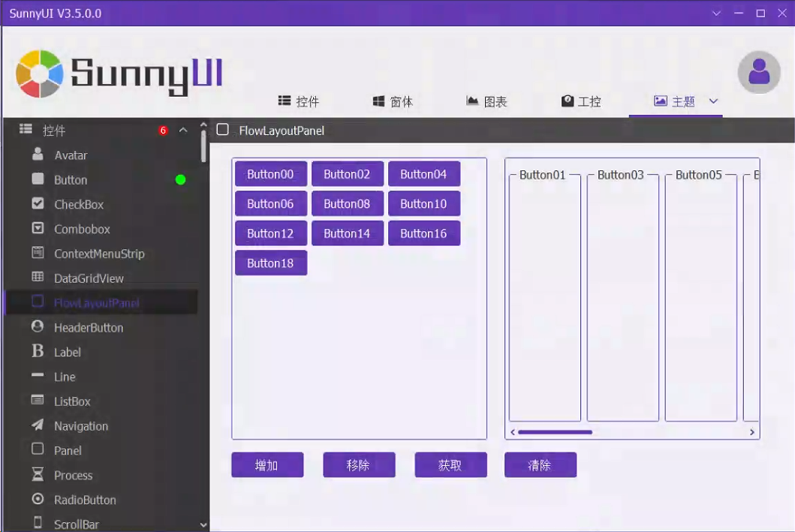The image size is (795, 532).
Task: Click the horizontal scrollbar thumb
Action: coord(556,432)
